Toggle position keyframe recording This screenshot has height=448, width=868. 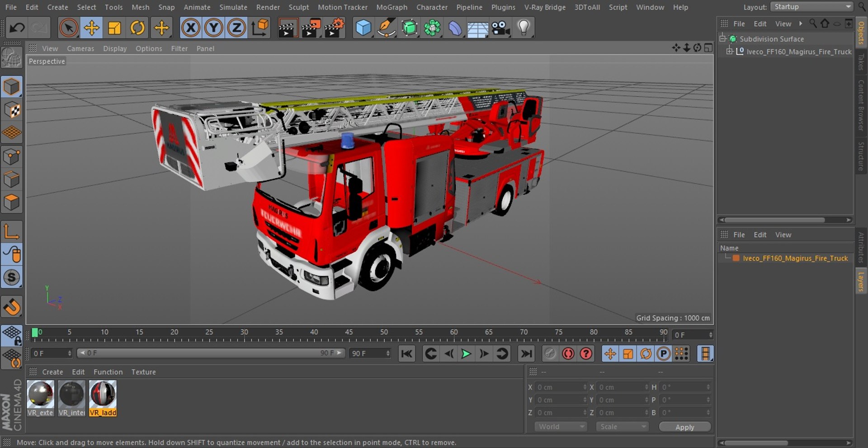610,354
